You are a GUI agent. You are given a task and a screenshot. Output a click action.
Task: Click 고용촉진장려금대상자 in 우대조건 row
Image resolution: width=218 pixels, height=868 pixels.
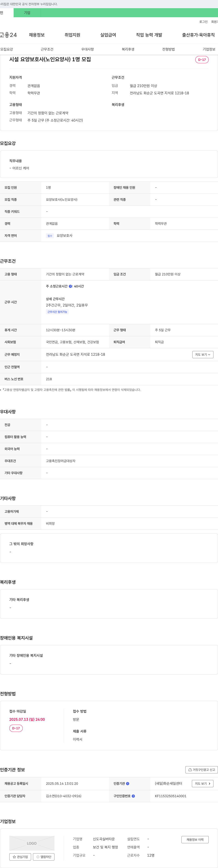(60, 461)
